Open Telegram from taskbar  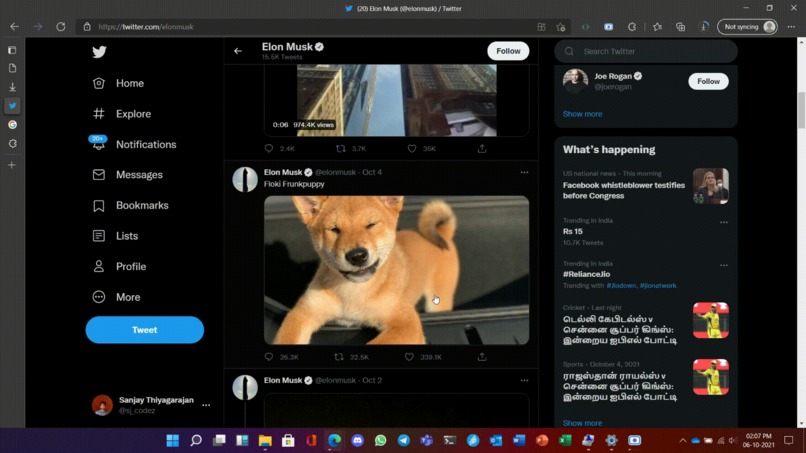click(x=404, y=440)
